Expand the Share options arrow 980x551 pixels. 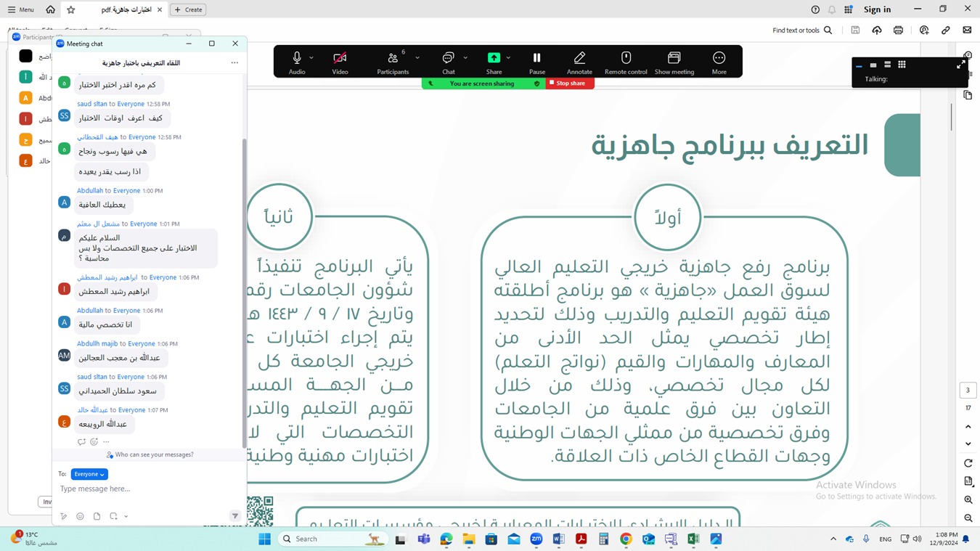pyautogui.click(x=508, y=58)
